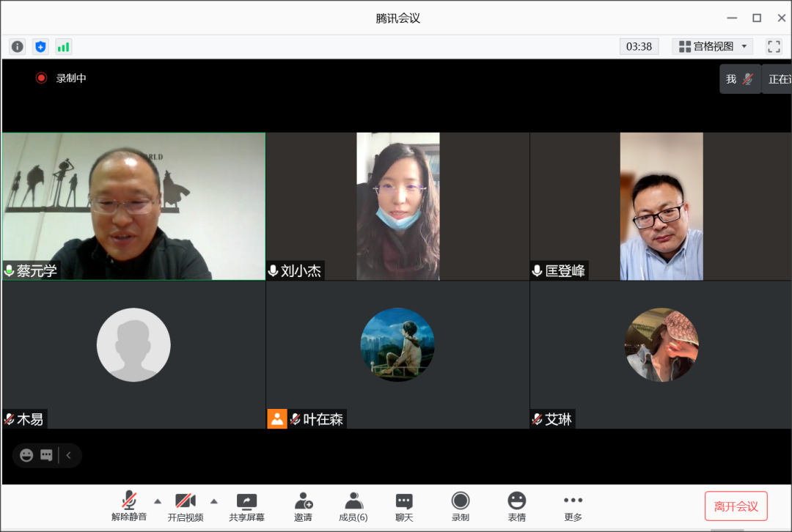The image size is (792, 532).
Task: Click 木易 muted microphone icon
Action: point(9,419)
